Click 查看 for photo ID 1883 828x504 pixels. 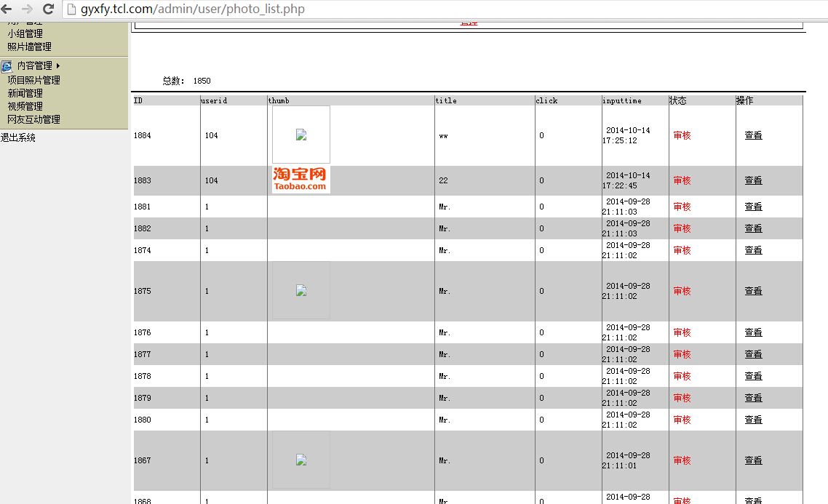(x=753, y=180)
